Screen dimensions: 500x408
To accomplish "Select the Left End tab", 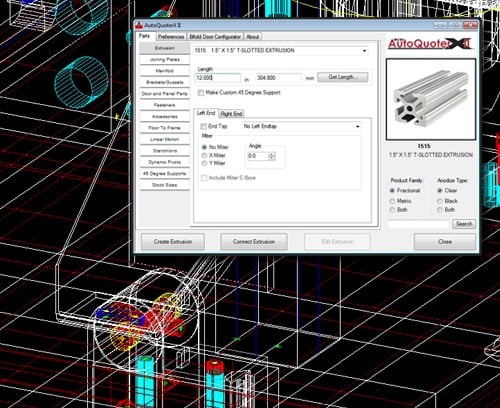I will [206, 113].
